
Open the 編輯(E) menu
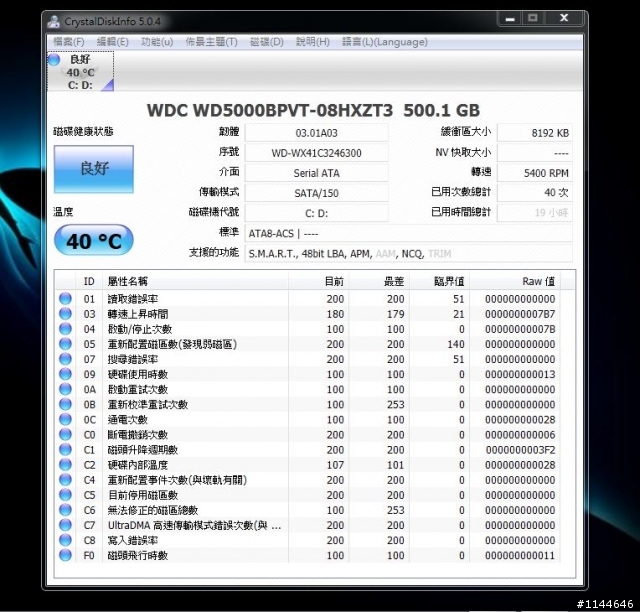(x=112, y=42)
